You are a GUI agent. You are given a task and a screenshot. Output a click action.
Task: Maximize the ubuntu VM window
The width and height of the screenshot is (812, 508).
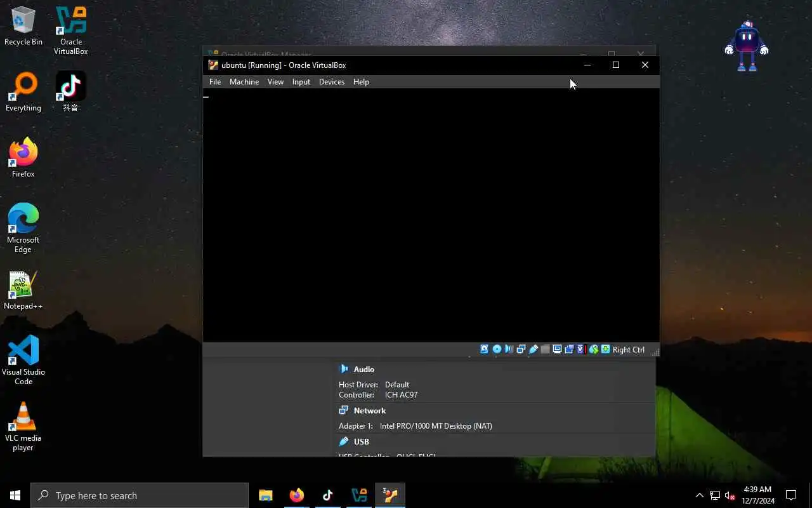pos(615,65)
